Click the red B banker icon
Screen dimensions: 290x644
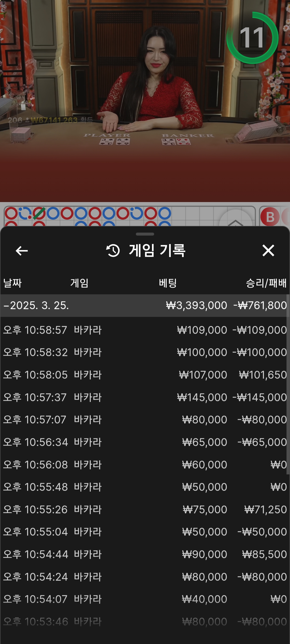[x=270, y=217]
